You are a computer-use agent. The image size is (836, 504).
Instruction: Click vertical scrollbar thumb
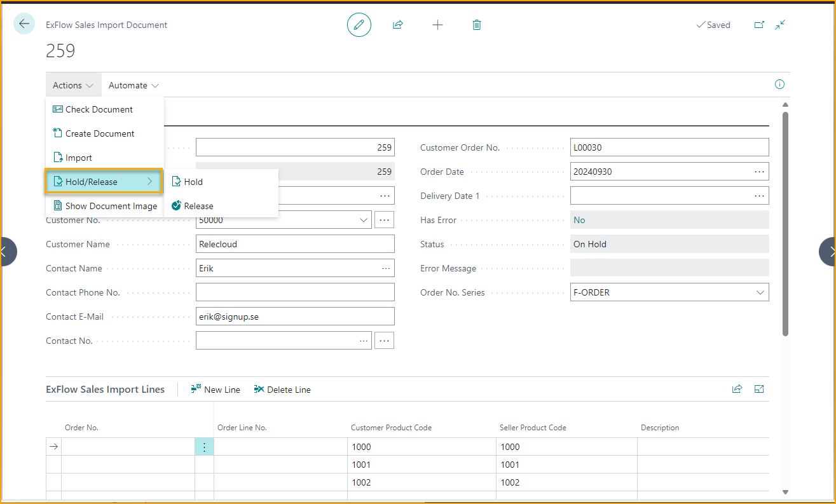tap(785, 224)
